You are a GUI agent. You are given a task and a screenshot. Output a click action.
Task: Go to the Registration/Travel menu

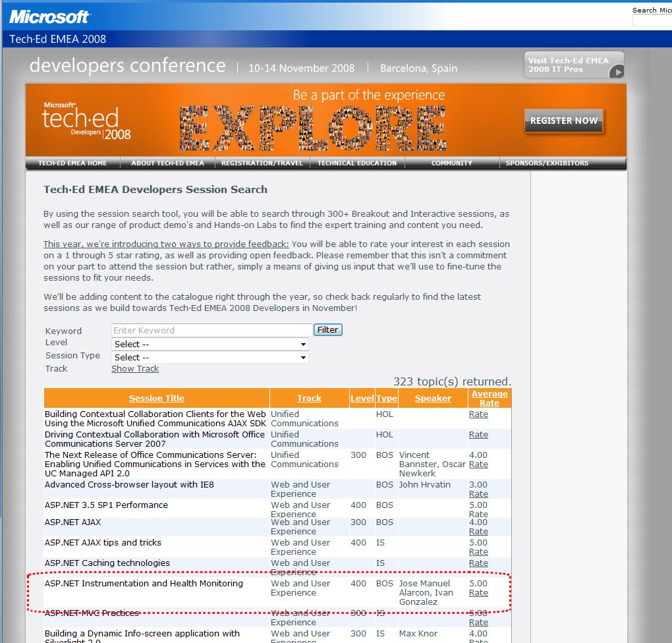tap(262, 163)
